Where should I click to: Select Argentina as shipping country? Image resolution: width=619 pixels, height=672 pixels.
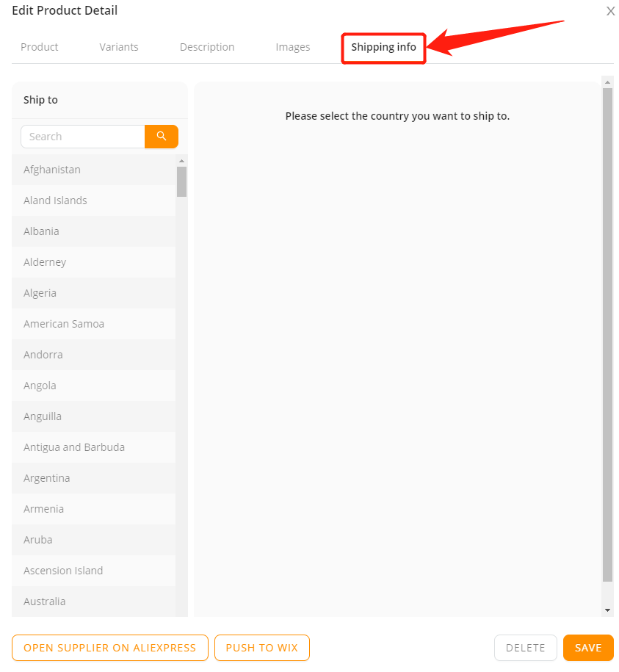(x=94, y=478)
